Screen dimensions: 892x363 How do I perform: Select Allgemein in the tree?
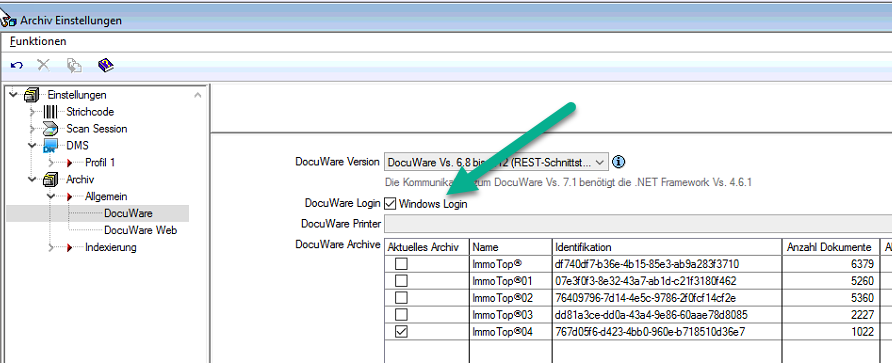[x=106, y=197]
